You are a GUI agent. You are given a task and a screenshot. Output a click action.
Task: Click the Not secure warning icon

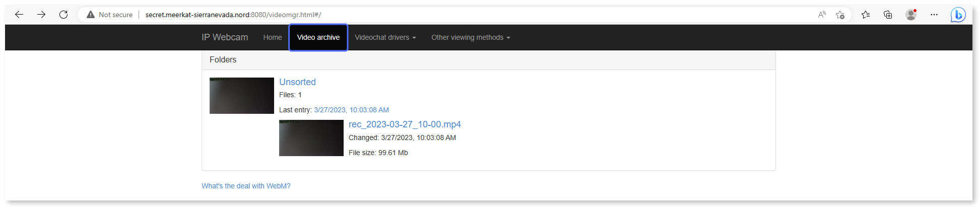91,15
